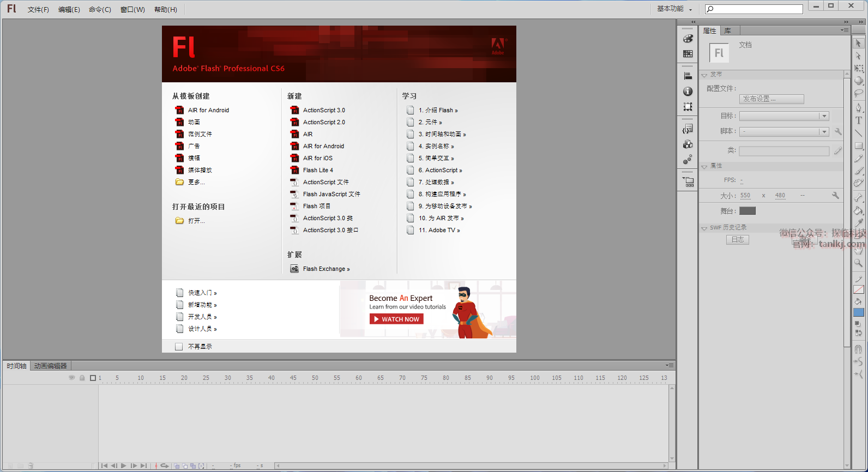Toggle Edit Multiple Frames in timeline
Viewport: 868px width, 472px height.
pyautogui.click(x=193, y=466)
